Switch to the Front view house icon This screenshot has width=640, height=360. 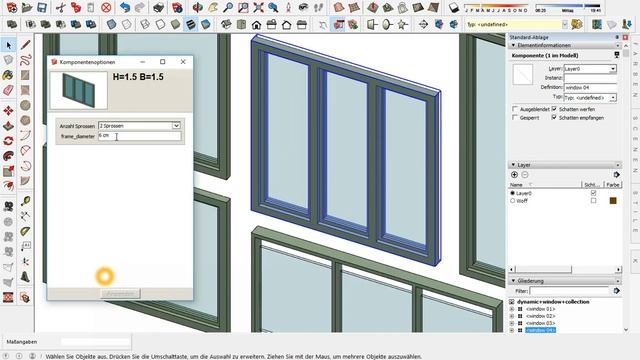click(256, 25)
